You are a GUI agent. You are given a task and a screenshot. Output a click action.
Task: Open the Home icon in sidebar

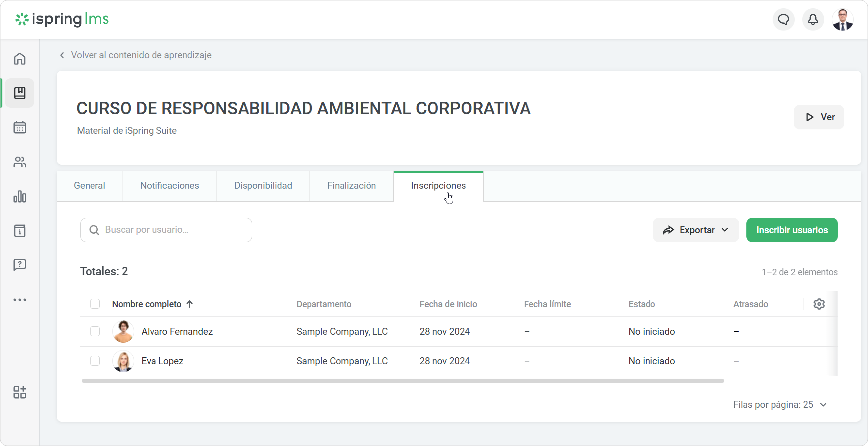click(20, 59)
